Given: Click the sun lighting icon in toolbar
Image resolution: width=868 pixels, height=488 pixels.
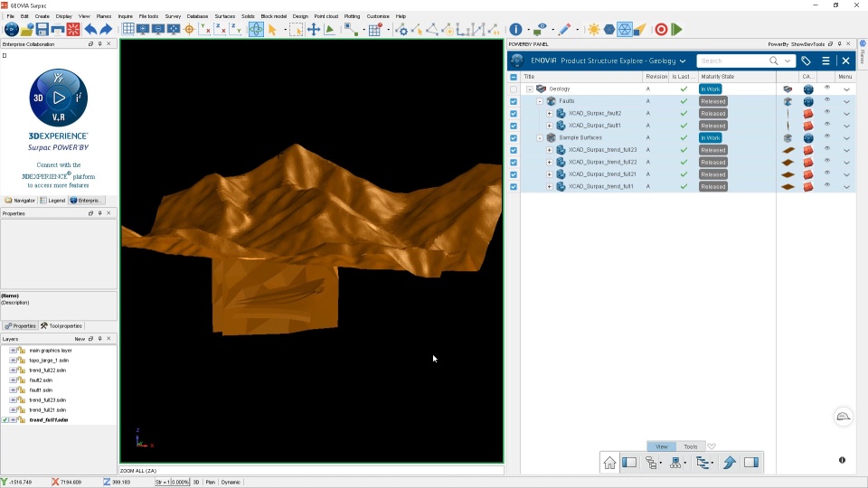Looking at the screenshot, I should click(593, 30).
